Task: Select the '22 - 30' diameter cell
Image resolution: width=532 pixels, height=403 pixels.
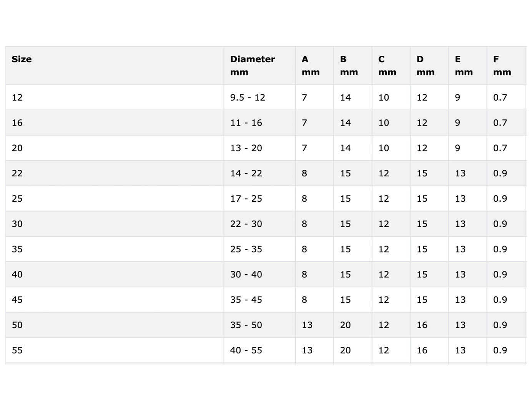Action: (246, 224)
